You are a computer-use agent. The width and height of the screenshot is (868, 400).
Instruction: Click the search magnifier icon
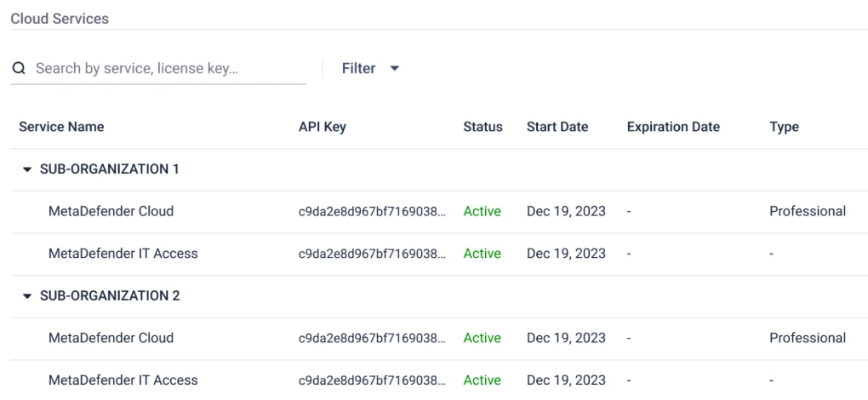coord(19,68)
